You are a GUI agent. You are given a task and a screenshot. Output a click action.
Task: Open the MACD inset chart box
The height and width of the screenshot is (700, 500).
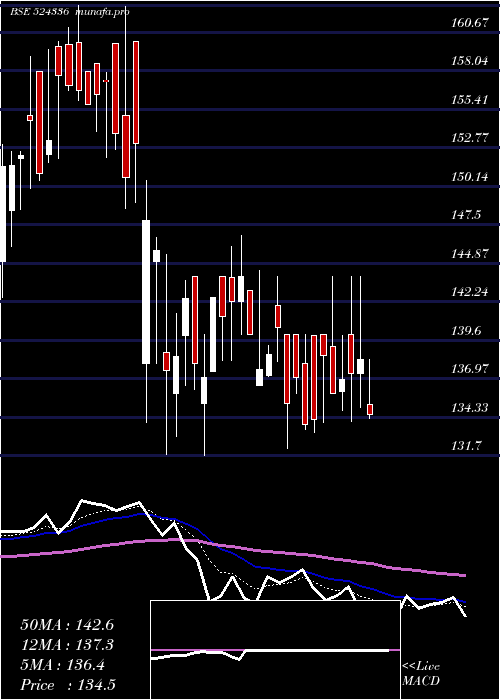tap(275, 650)
